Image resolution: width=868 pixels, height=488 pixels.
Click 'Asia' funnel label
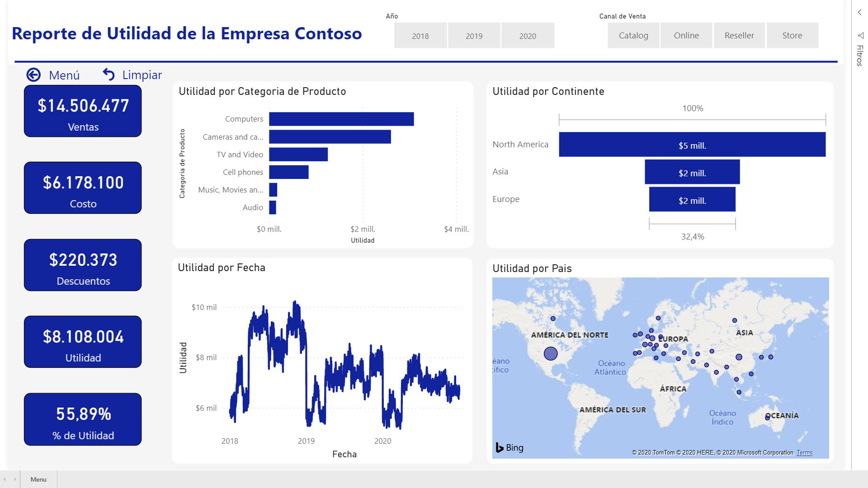[500, 171]
